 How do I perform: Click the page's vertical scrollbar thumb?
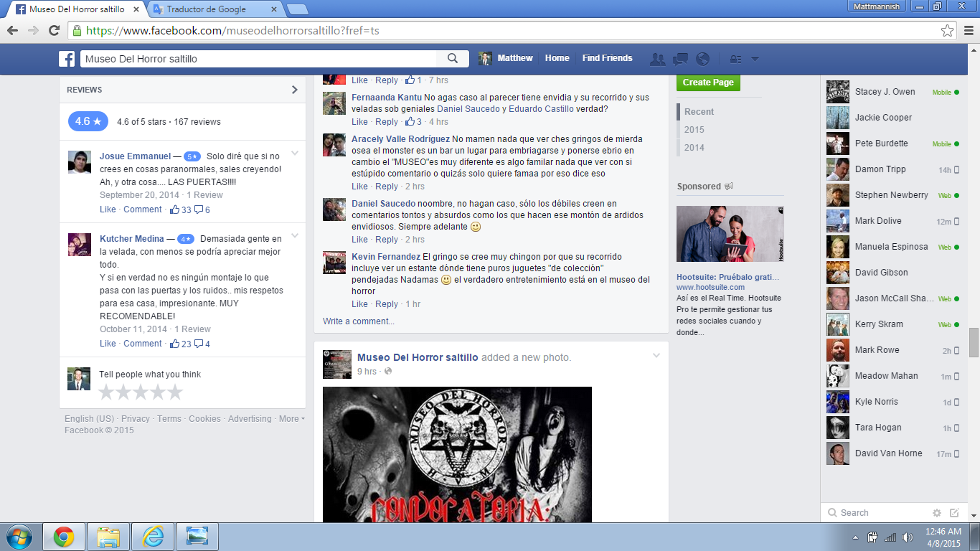(x=974, y=342)
